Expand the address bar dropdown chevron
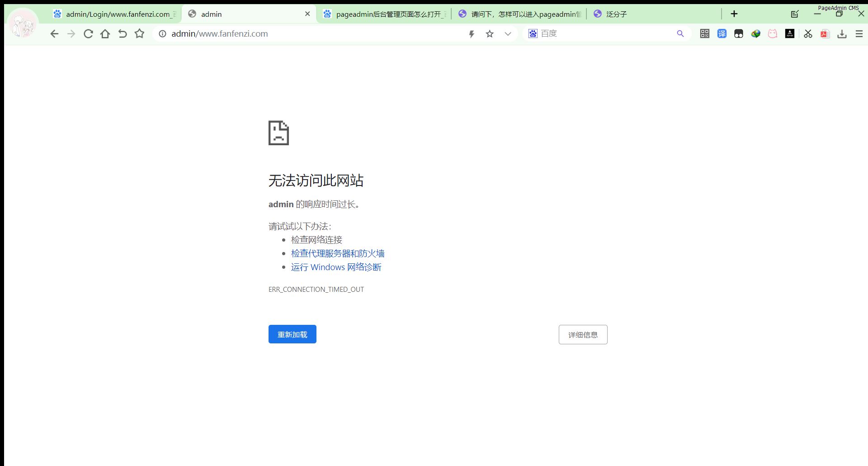Image resolution: width=868 pixels, height=466 pixels. [x=508, y=34]
